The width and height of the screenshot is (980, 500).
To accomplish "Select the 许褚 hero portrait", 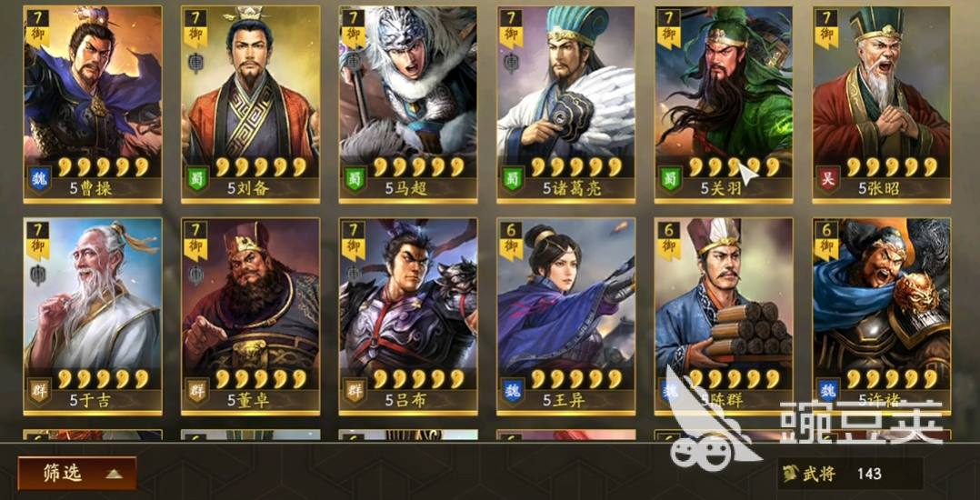I will pyautogui.click(x=882, y=294).
